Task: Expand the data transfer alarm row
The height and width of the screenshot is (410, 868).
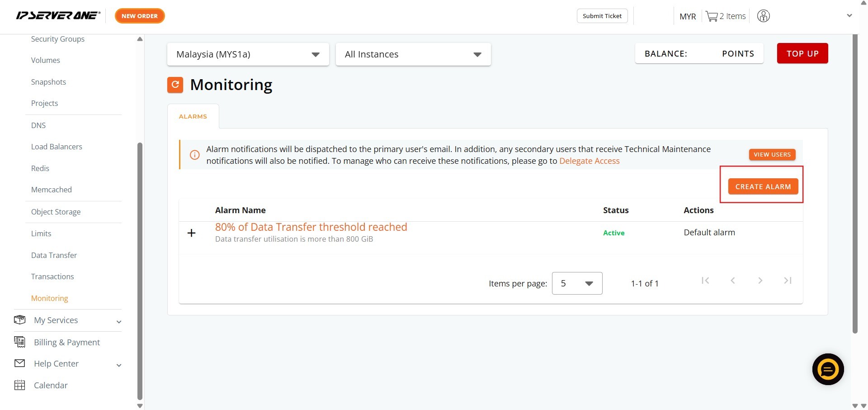Action: [x=192, y=233]
